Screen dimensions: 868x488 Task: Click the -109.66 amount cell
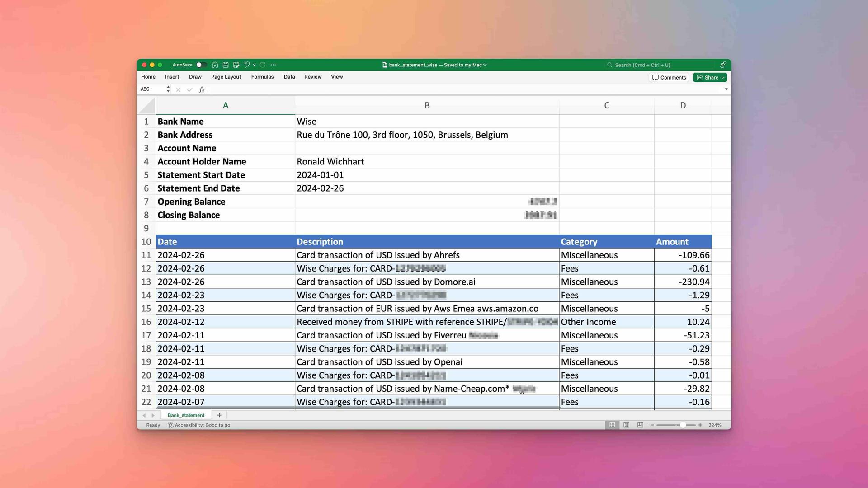click(x=683, y=255)
